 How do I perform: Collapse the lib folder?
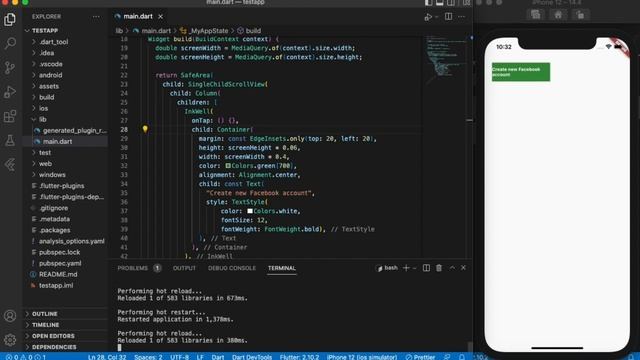click(42, 119)
